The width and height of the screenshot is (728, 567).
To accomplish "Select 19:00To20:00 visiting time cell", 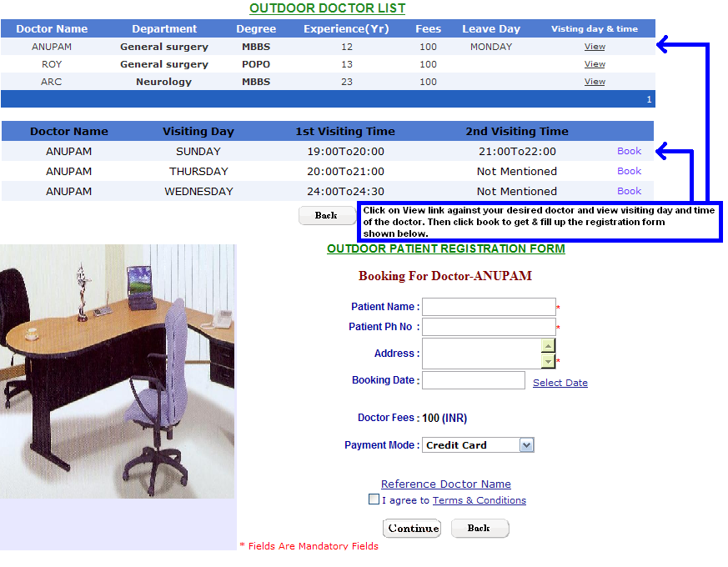I will tap(345, 152).
